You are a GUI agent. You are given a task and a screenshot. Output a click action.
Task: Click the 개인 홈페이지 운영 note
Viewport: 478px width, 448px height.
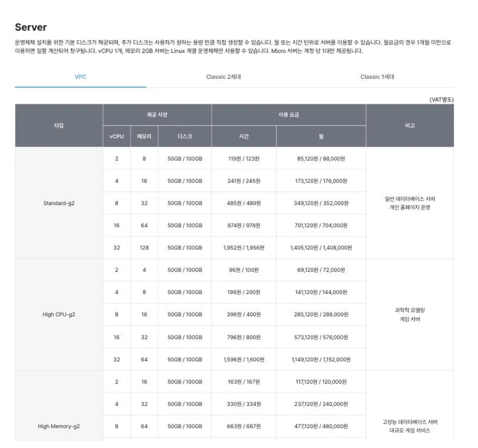(x=410, y=207)
